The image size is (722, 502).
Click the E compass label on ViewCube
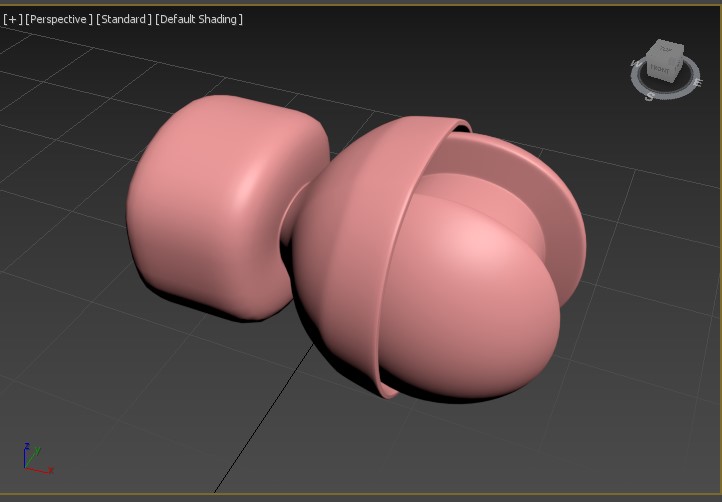(x=696, y=85)
